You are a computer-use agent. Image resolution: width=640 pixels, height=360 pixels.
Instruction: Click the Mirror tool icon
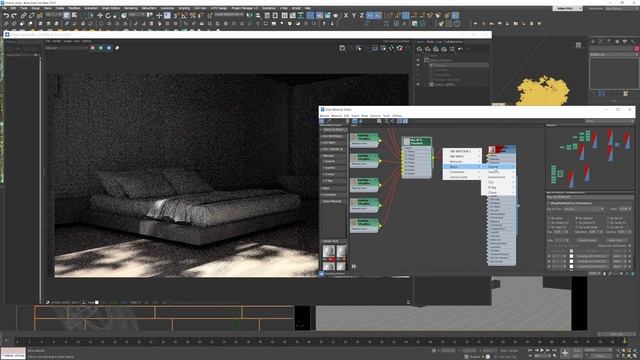tap(250, 16)
